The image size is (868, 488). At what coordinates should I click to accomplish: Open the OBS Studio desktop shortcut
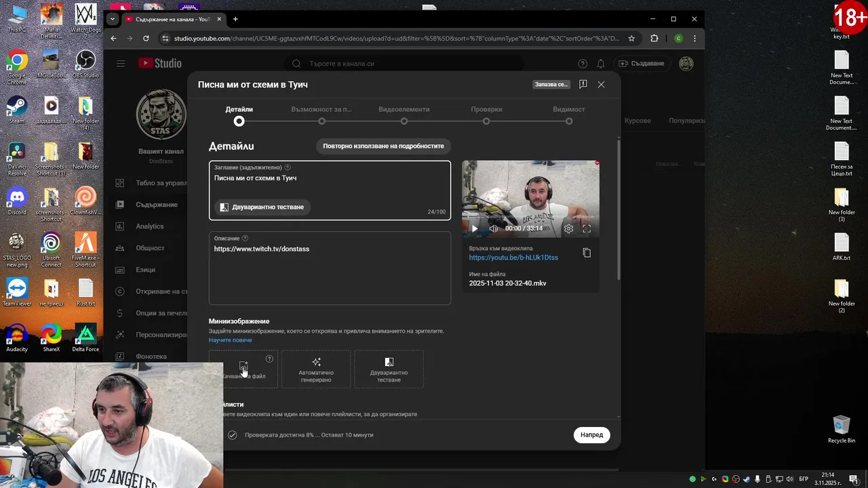(x=85, y=64)
